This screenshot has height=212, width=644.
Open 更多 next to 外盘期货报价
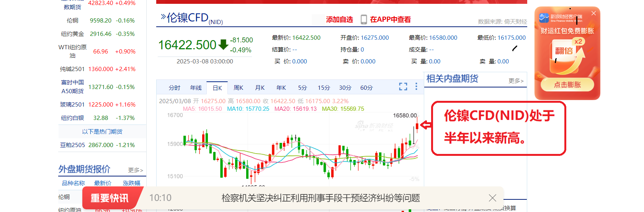pos(136,170)
